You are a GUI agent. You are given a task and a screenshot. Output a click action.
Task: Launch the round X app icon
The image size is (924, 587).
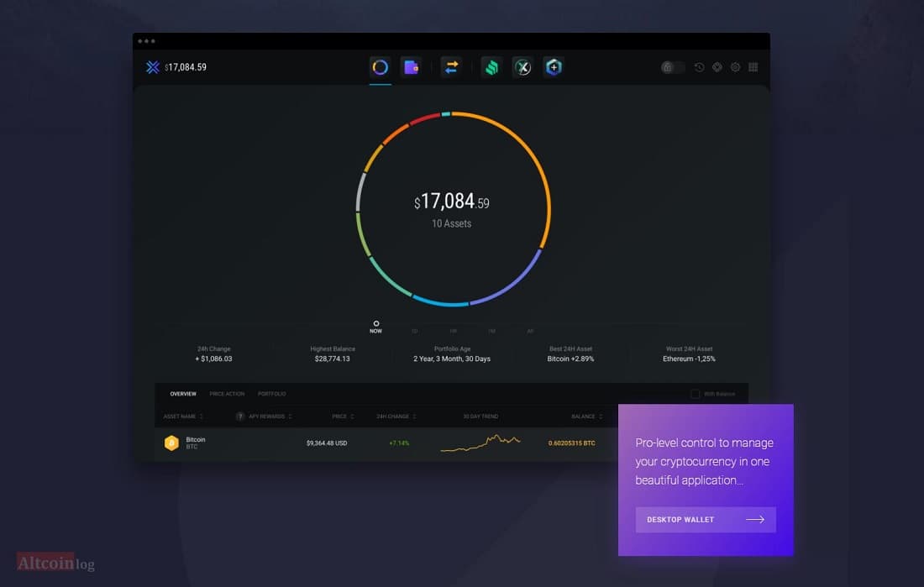522,67
